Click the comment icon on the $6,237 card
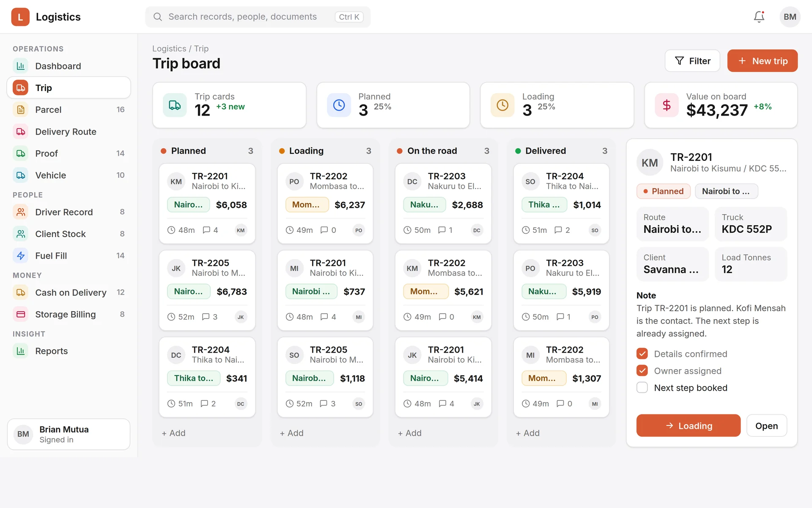This screenshot has height=508, width=812. click(324, 230)
